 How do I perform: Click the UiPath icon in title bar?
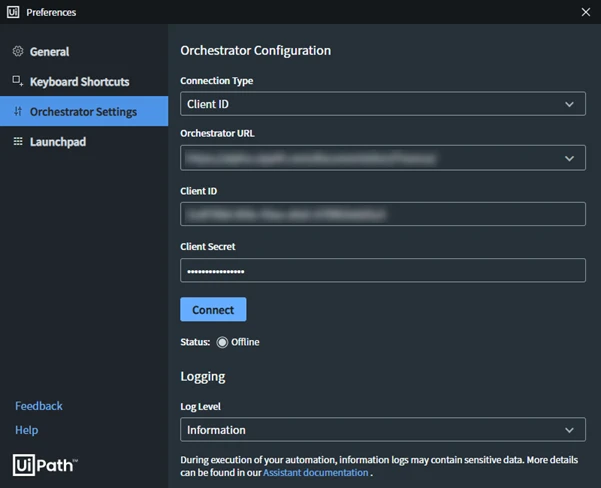(13, 12)
